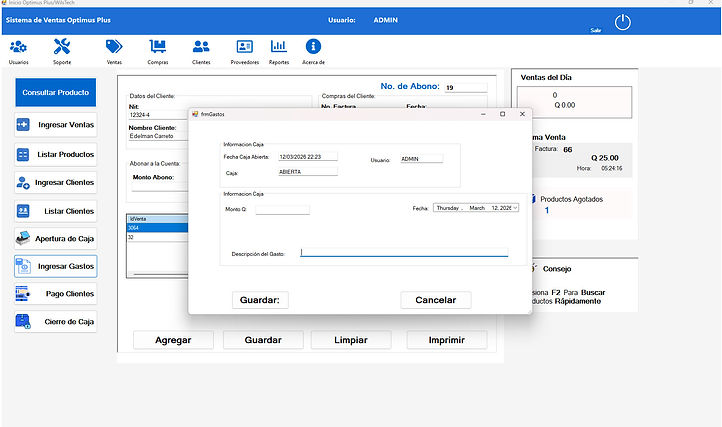
Task: Click the Caja status field ABIERTA
Action: pyautogui.click(x=308, y=172)
